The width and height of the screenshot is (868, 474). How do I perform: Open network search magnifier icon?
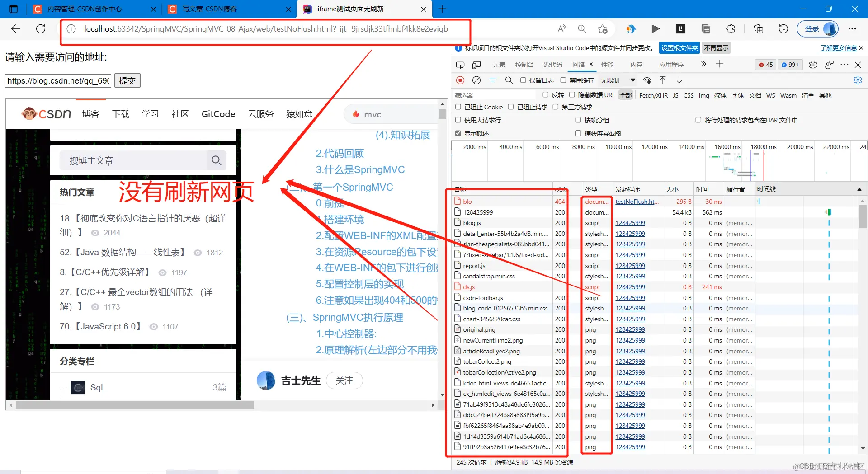pyautogui.click(x=509, y=80)
